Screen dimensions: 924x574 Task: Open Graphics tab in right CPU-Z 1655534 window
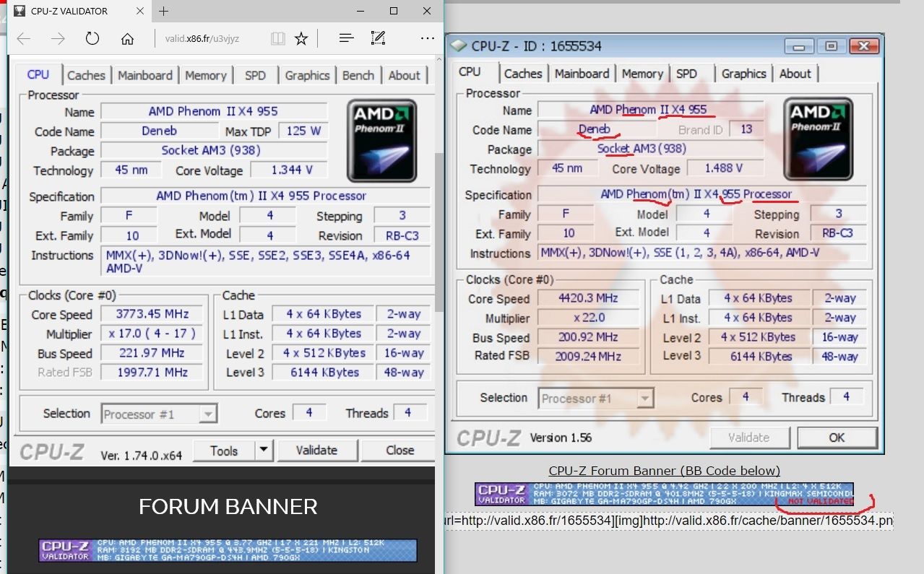tap(743, 74)
